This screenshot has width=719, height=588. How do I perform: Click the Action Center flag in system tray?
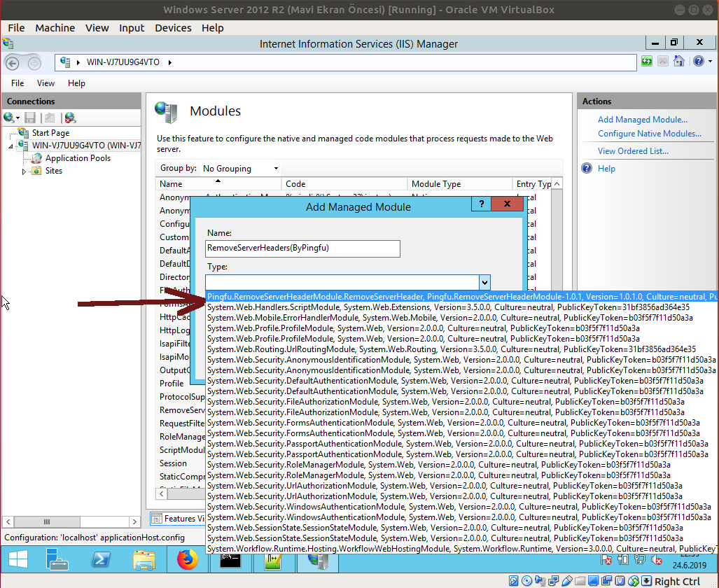click(606, 560)
